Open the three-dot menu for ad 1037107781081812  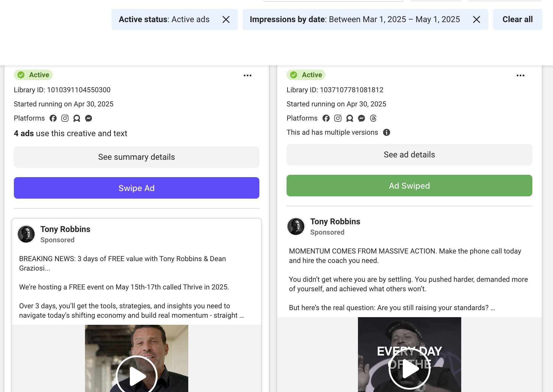[x=521, y=75]
